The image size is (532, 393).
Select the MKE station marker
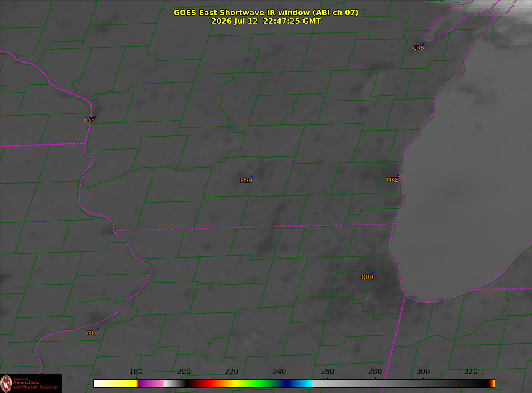tap(398, 176)
